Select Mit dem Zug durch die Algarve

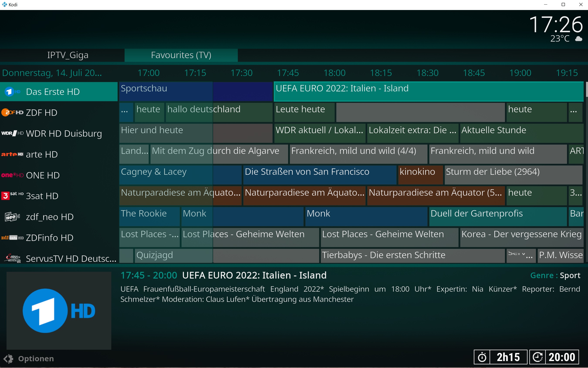coord(219,154)
